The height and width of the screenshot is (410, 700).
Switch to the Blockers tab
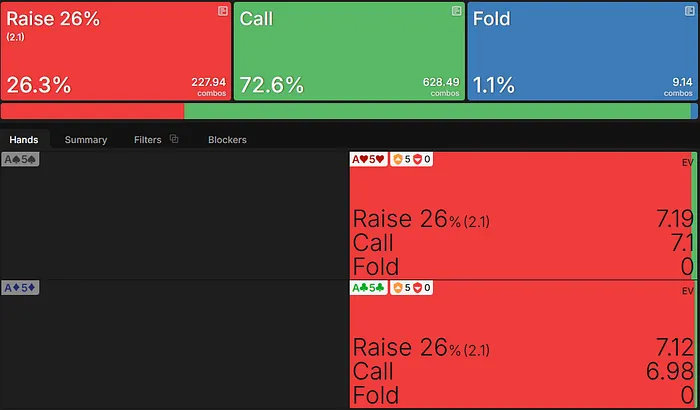[x=227, y=140]
